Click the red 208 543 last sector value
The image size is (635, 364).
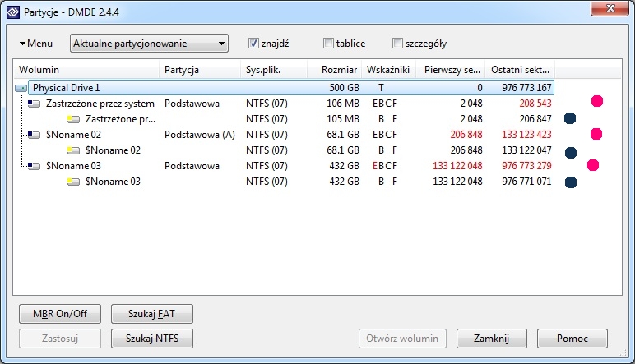(x=535, y=104)
